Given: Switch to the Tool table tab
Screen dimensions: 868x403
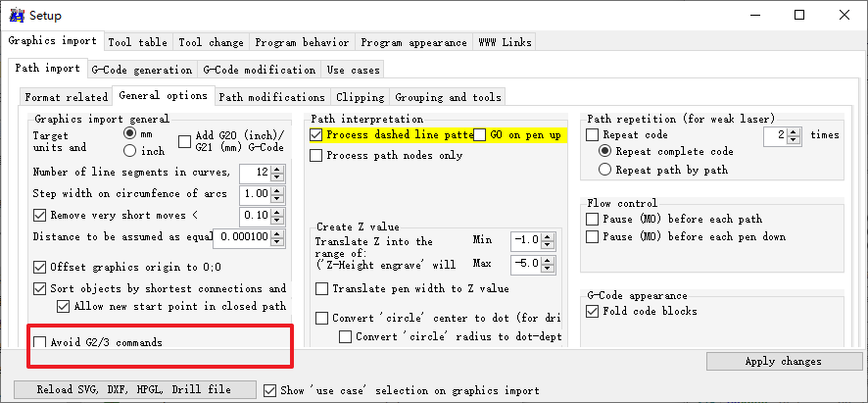Looking at the screenshot, I should coord(137,42).
